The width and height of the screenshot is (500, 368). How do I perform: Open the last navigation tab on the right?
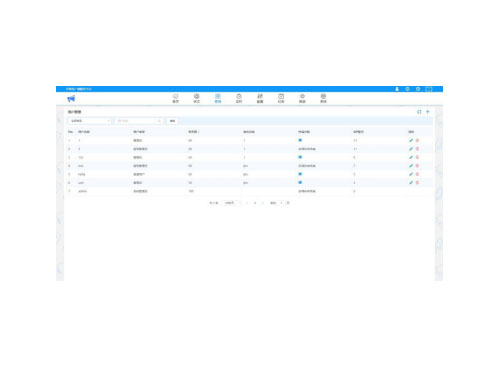tap(323, 98)
